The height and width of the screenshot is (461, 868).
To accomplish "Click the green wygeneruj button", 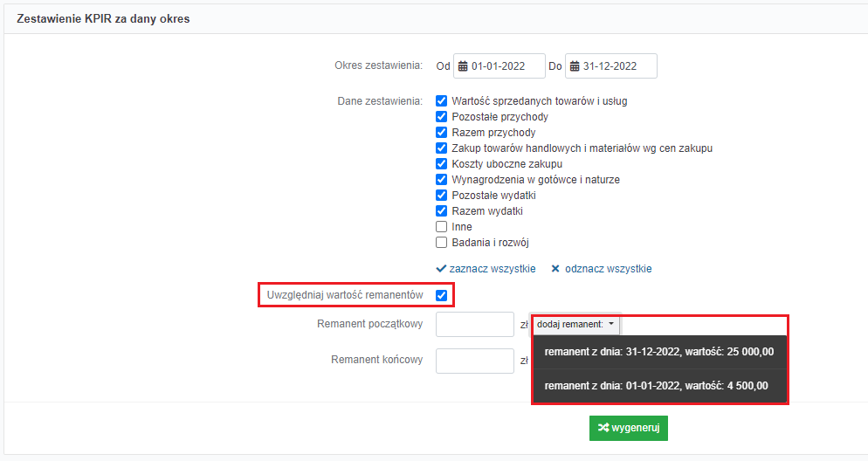I will [629, 429].
